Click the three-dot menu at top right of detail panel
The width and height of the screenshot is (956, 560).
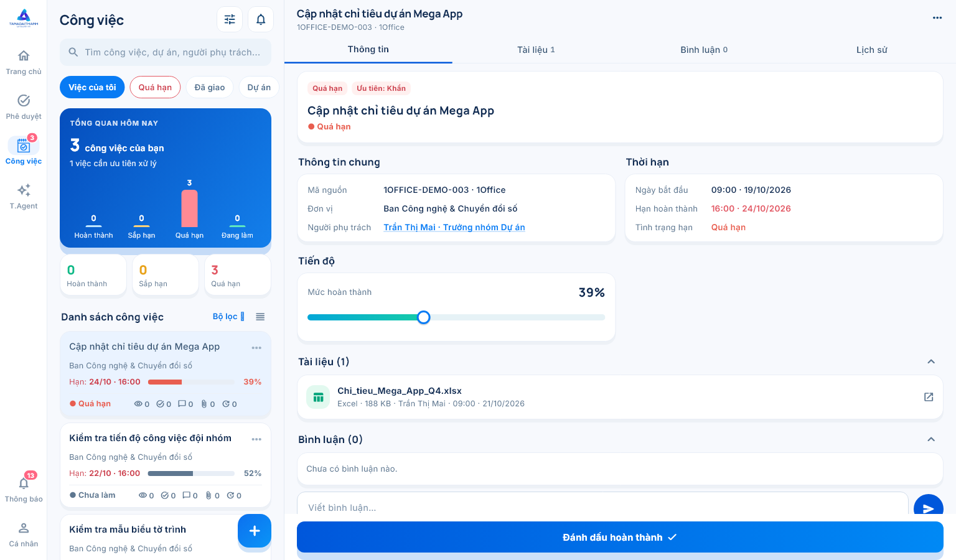click(x=937, y=18)
